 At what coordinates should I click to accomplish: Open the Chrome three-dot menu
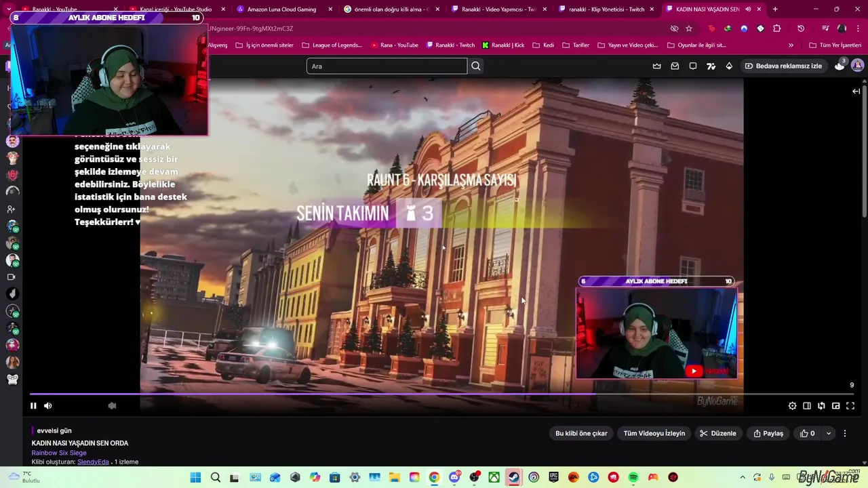pos(859,28)
